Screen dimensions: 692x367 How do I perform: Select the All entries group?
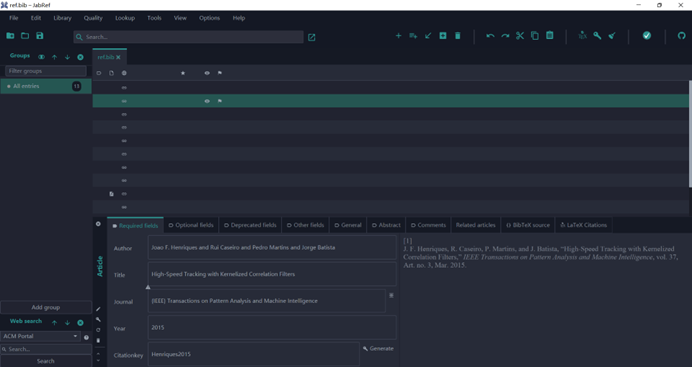(x=46, y=86)
